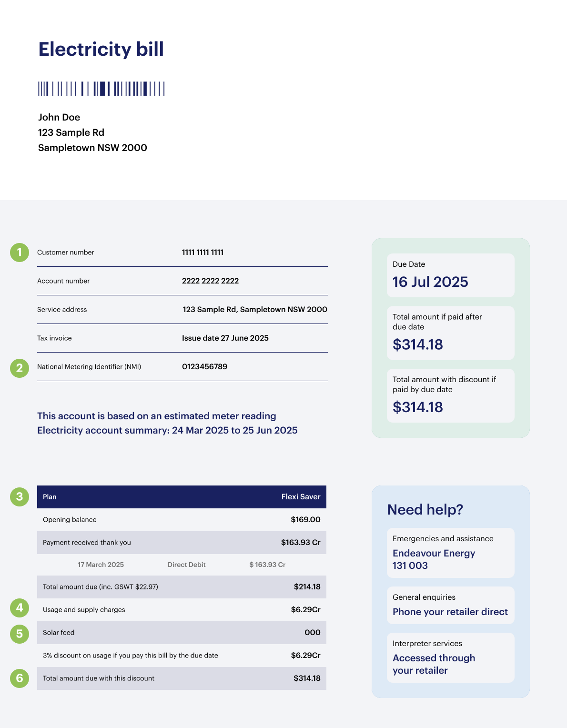
Task: Click the green number 3 marker
Action: 20,497
